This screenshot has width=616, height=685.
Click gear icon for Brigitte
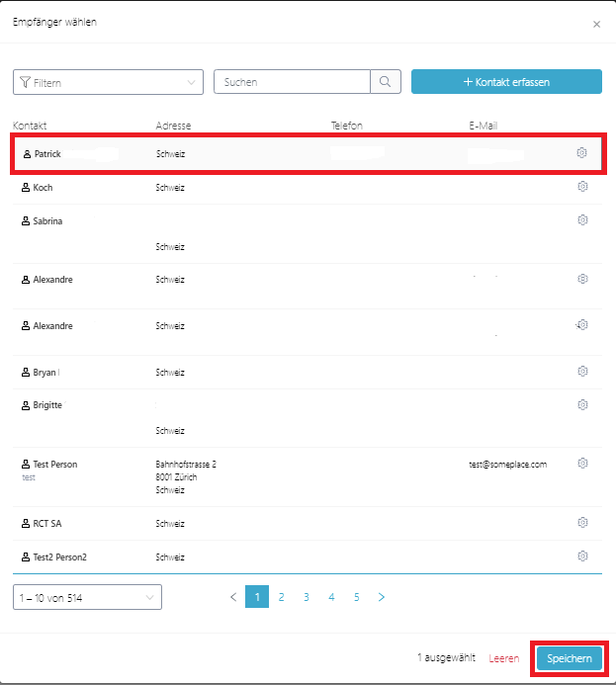coord(582,404)
